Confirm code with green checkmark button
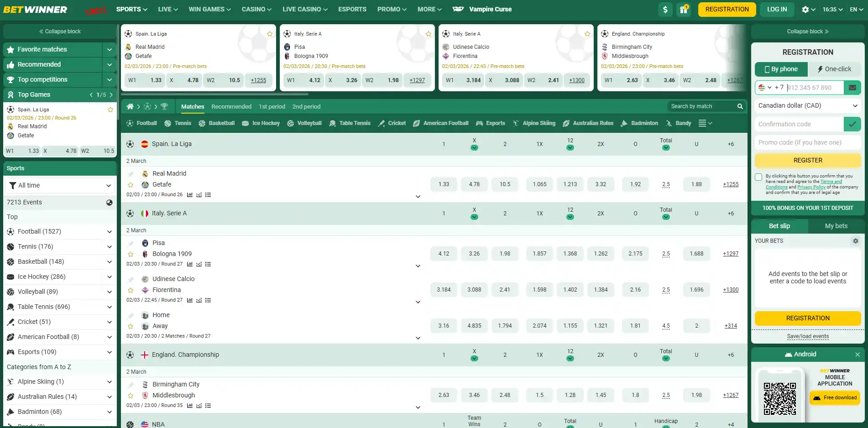This screenshot has height=428, width=868. [852, 124]
